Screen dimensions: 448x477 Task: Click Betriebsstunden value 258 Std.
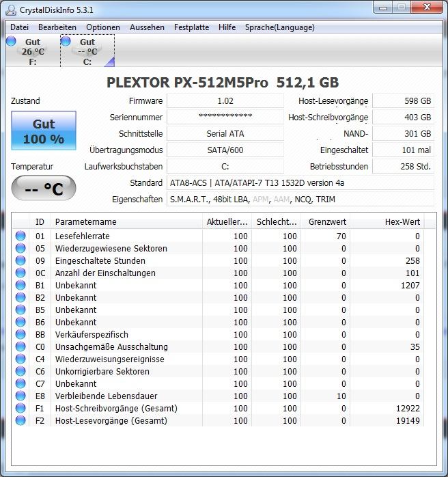[404, 166]
